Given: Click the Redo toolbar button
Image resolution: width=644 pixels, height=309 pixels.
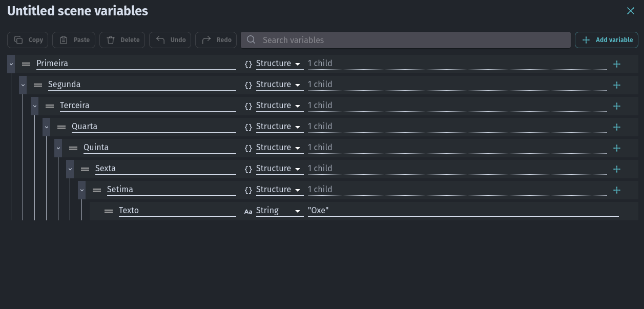Looking at the screenshot, I should (216, 40).
